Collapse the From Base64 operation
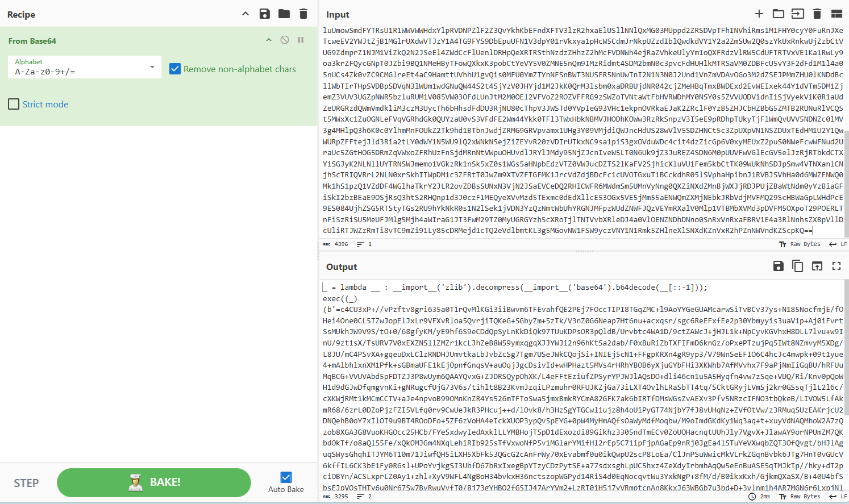 tap(269, 40)
